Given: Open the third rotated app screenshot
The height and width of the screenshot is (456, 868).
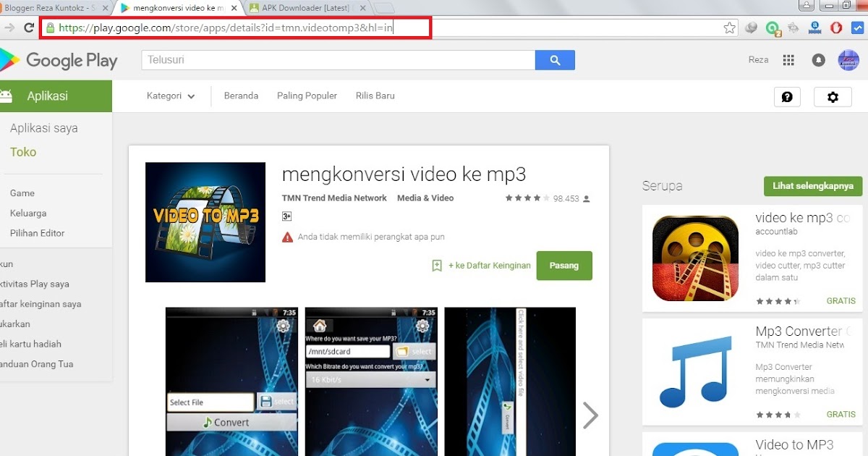Looking at the screenshot, I should [510, 381].
